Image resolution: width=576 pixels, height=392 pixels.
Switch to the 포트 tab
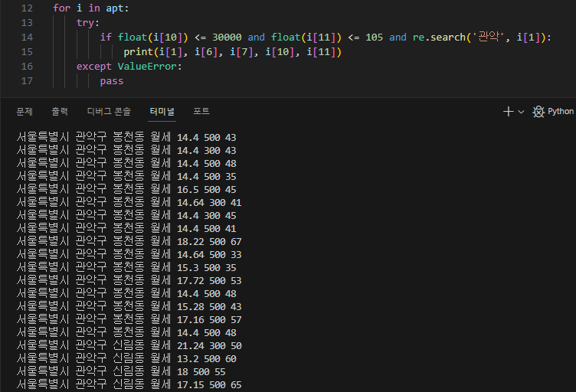(x=201, y=111)
